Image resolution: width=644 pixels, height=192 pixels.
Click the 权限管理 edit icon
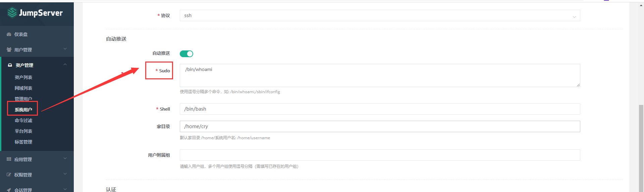click(9, 175)
